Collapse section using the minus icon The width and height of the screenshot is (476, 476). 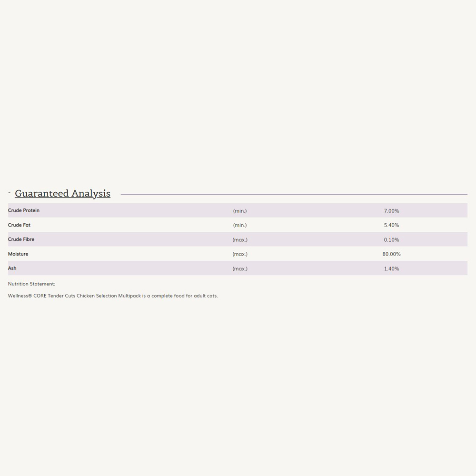coord(10,192)
